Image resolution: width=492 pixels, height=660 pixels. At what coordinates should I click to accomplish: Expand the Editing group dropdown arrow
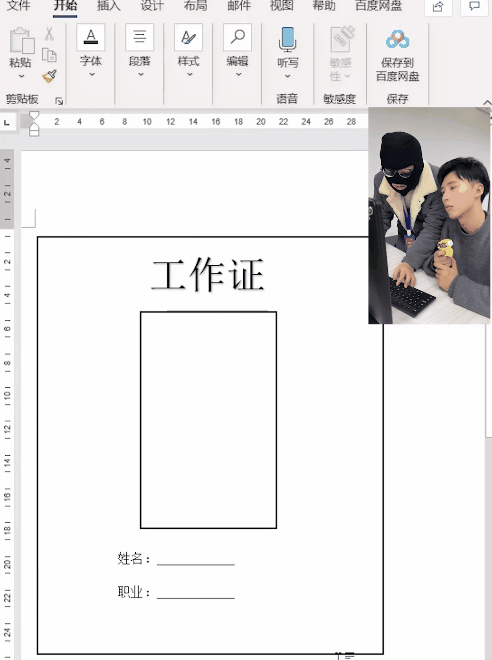(x=238, y=75)
